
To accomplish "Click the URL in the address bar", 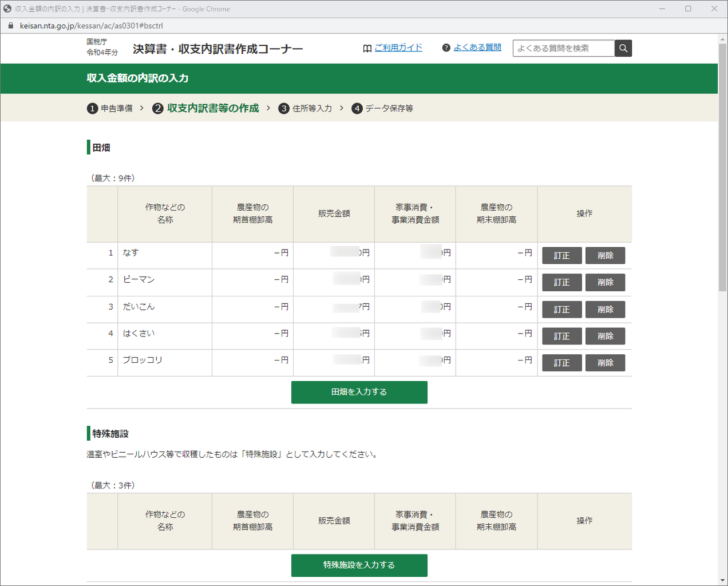I will [92, 26].
